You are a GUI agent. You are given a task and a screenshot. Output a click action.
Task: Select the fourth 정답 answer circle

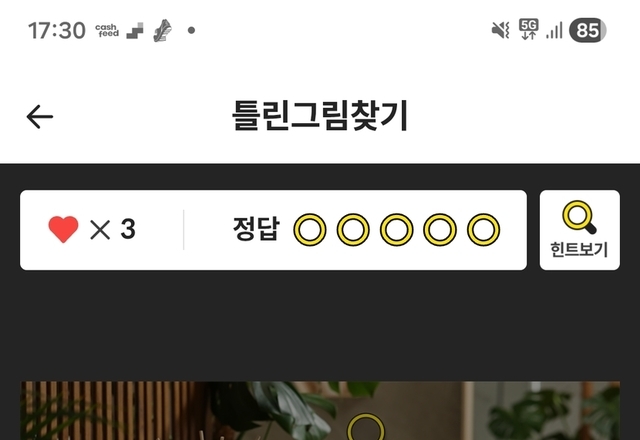[x=440, y=230]
